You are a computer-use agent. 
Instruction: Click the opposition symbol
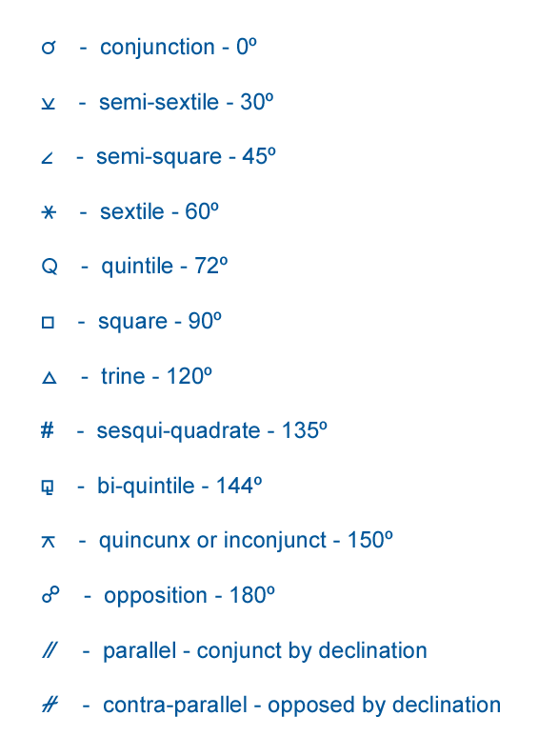pyautogui.click(x=50, y=594)
